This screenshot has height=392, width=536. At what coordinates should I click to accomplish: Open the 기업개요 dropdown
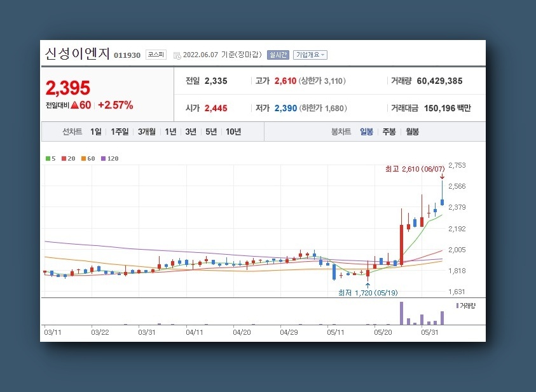click(310, 55)
